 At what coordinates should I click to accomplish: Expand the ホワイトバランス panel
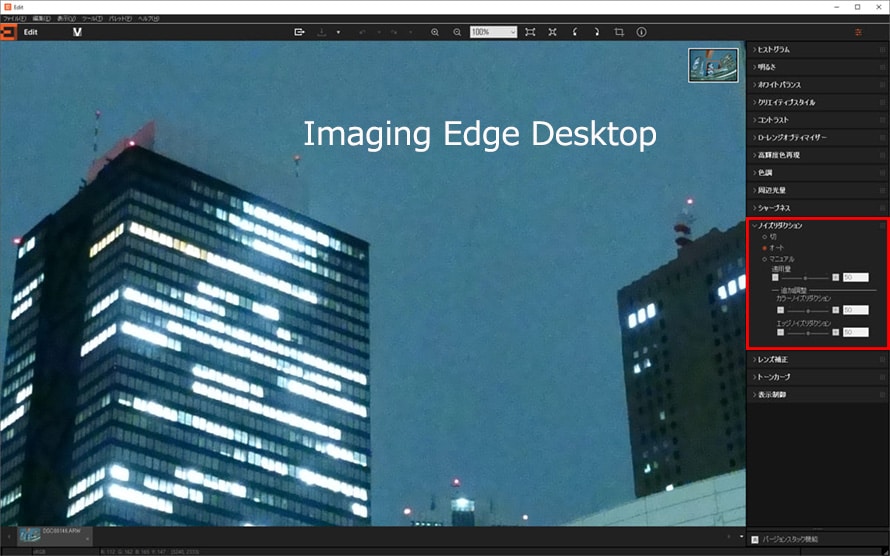click(780, 85)
